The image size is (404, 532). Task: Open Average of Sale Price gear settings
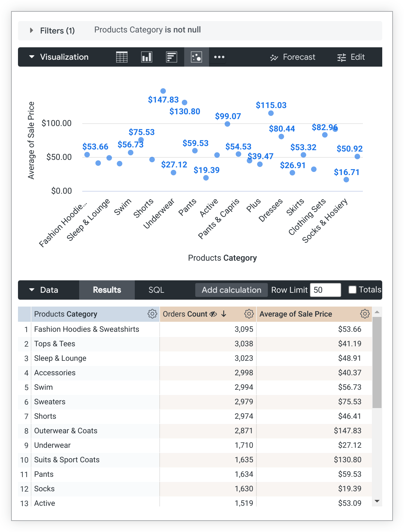[x=365, y=314]
